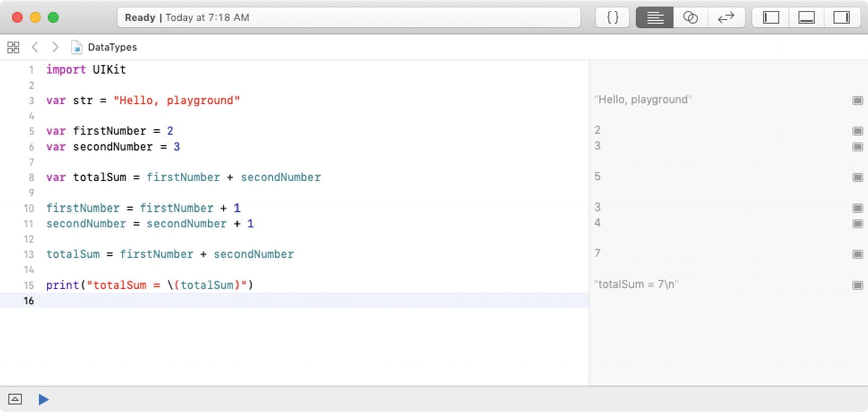Click UIKit in the import statement
The width and height of the screenshot is (868, 412).
click(x=109, y=70)
